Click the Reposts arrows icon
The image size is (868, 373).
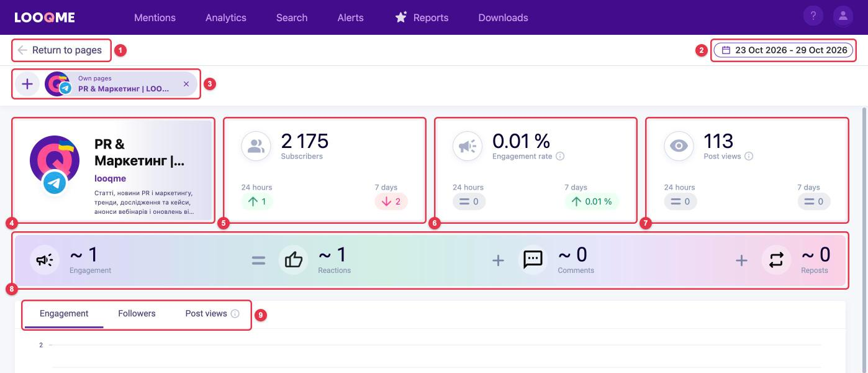click(x=776, y=260)
